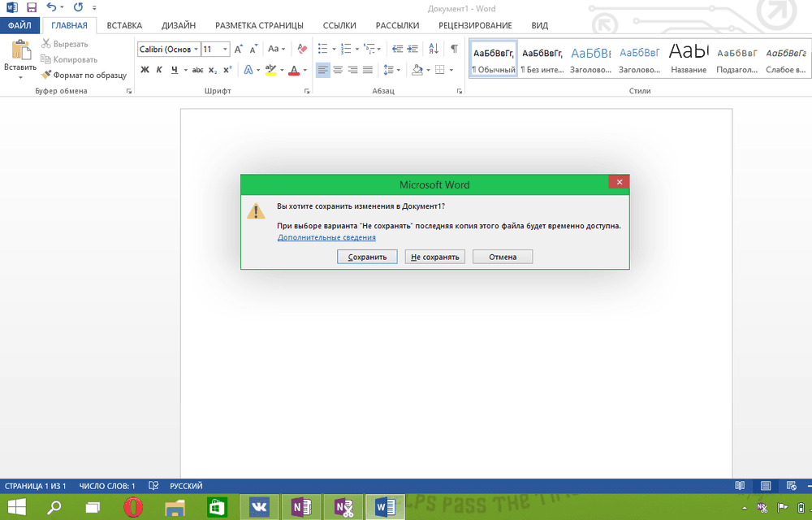This screenshot has height=520, width=812.
Task: Align text left
Action: click(x=322, y=69)
